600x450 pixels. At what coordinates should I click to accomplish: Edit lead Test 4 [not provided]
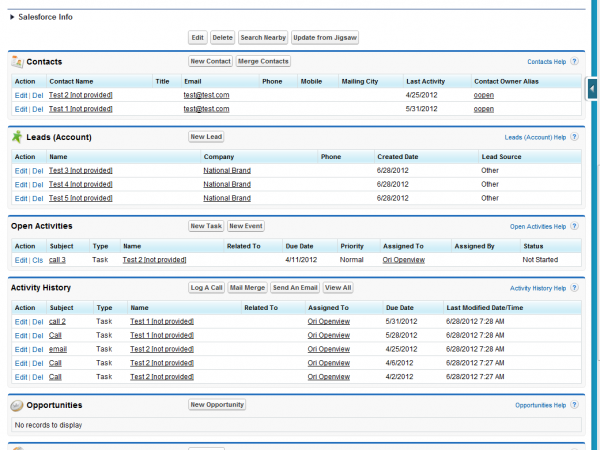point(21,184)
